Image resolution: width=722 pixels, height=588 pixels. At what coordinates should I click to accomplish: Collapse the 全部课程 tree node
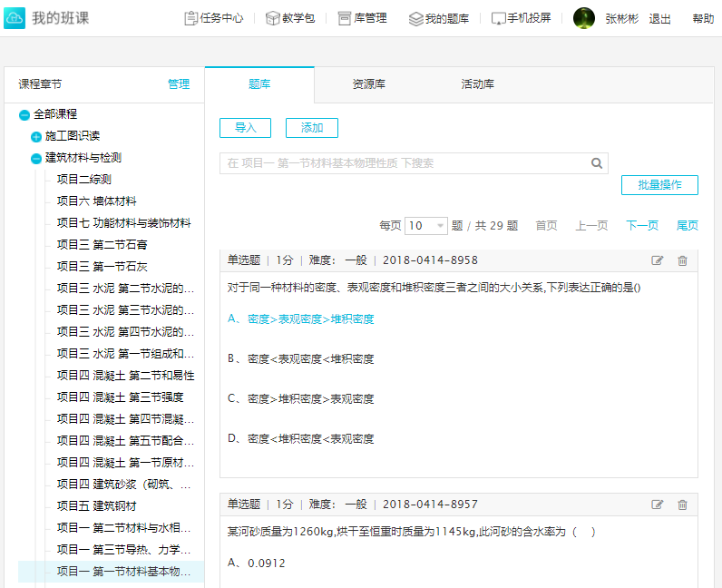[24, 114]
